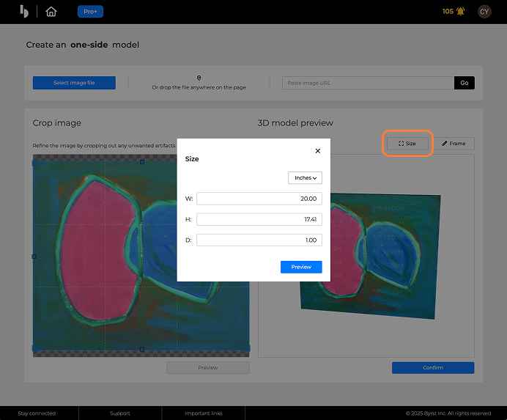Click the Pro+ plan badge
Image resolution: width=507 pixels, height=420 pixels.
(x=90, y=12)
